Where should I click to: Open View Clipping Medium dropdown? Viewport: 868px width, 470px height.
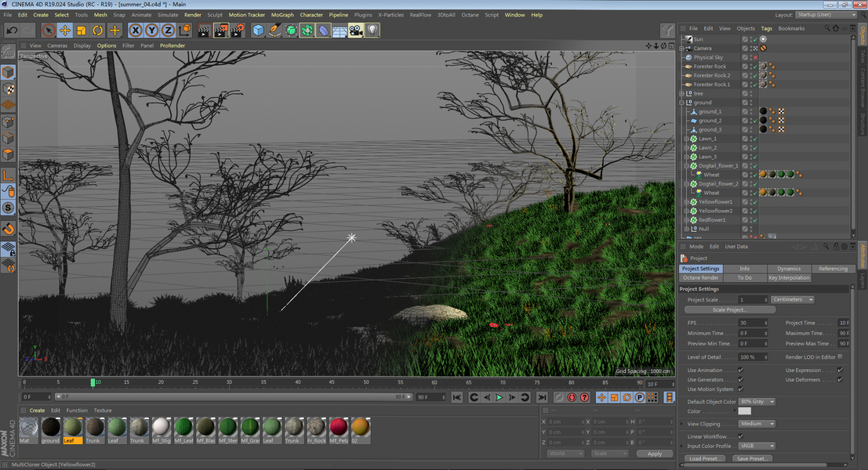757,424
